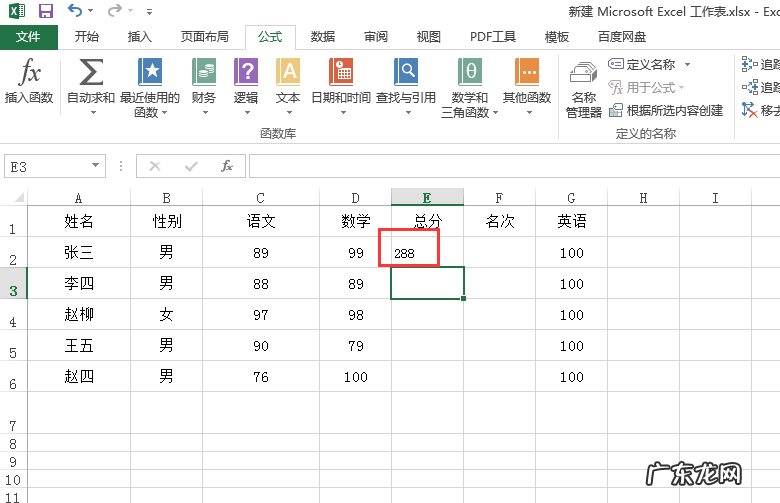The width and height of the screenshot is (780, 503).
Task: Expand the Financial functions dropdown arrow
Action: [205, 113]
